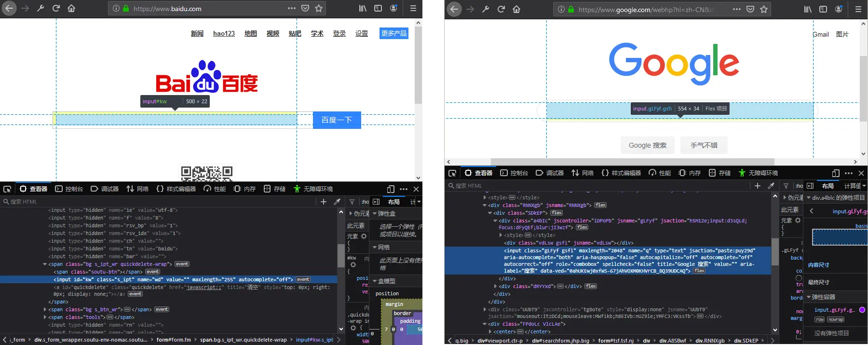This screenshot has height=345, width=868.
Task: Click event badge on input#kw row
Action: click(x=303, y=279)
